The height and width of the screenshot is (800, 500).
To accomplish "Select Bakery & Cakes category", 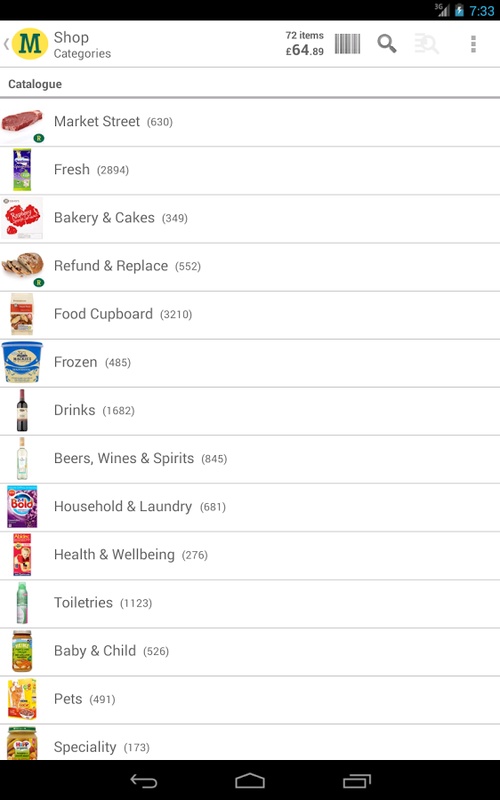I will tap(250, 218).
